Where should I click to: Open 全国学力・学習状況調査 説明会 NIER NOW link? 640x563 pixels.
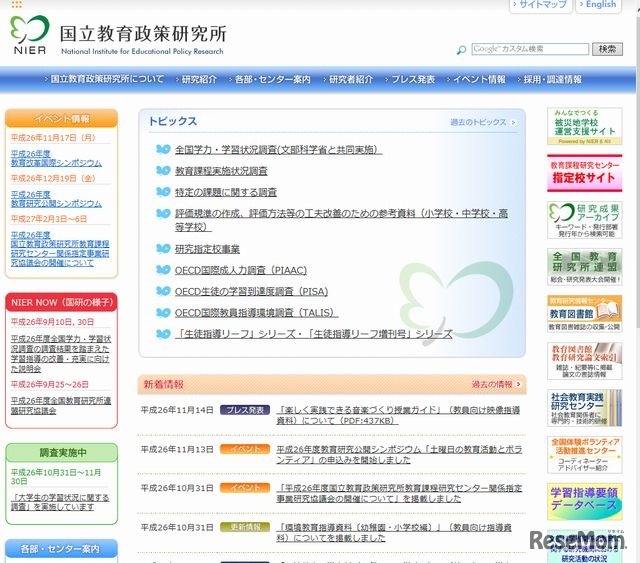tap(61, 354)
